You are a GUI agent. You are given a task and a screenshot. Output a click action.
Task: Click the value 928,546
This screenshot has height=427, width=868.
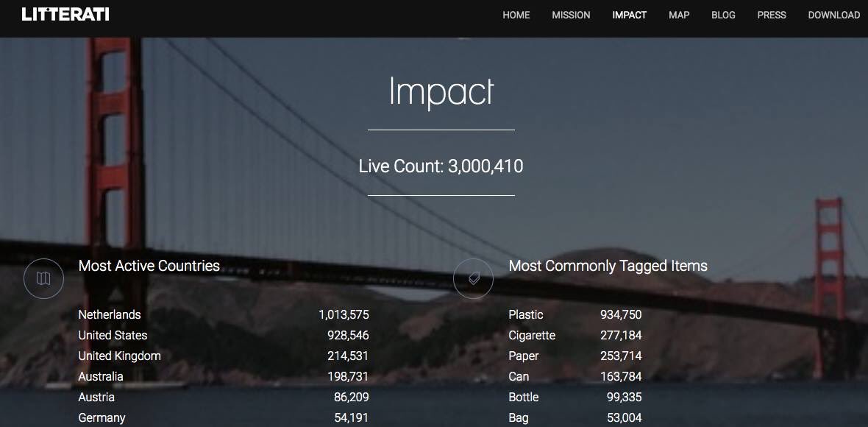click(348, 336)
